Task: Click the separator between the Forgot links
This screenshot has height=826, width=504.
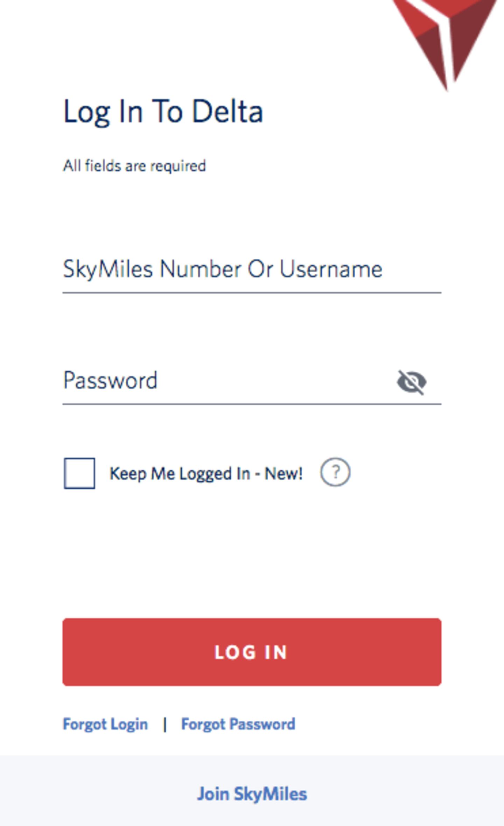Action: click(x=165, y=724)
